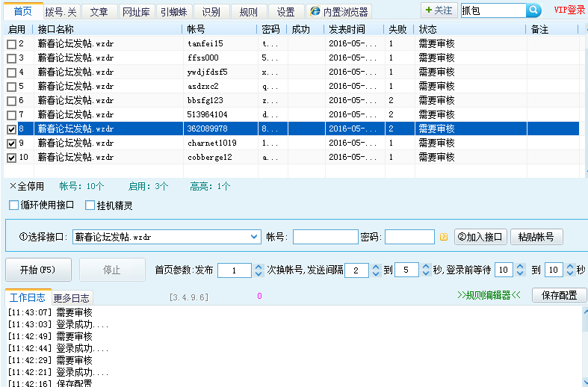
Task: Increase first 登录前等待 stepper
Action: [520, 267]
